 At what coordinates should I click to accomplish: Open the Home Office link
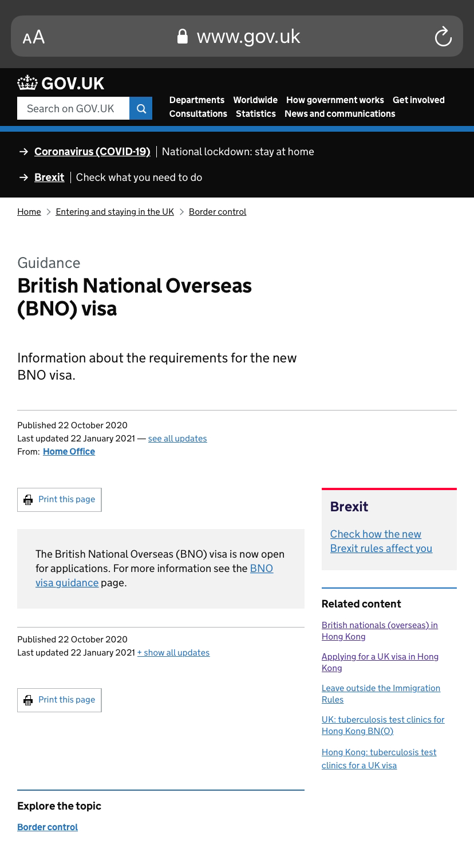[69, 452]
